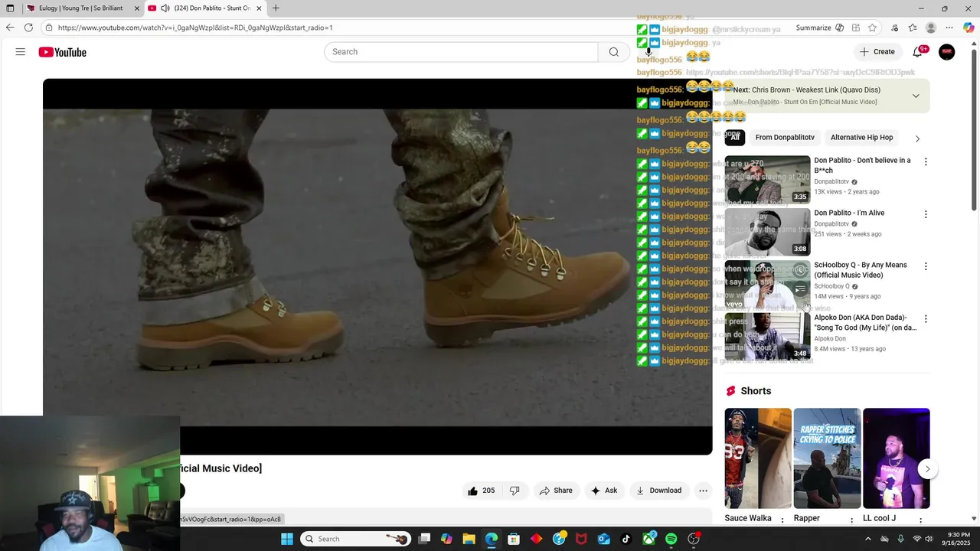The width and height of the screenshot is (980, 551).
Task: Open the YouTube guide hamburger menu
Action: (x=21, y=52)
